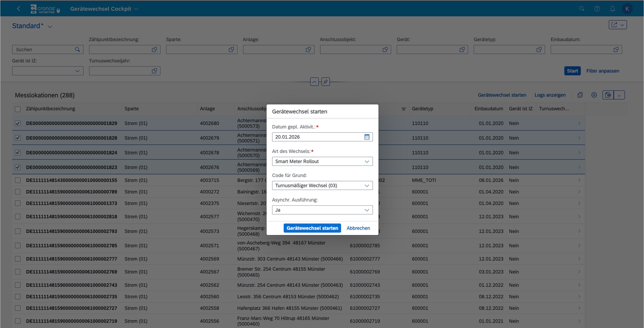Image resolution: width=644 pixels, height=328 pixels.
Task: Go back using the header back arrow
Action: tap(18, 9)
